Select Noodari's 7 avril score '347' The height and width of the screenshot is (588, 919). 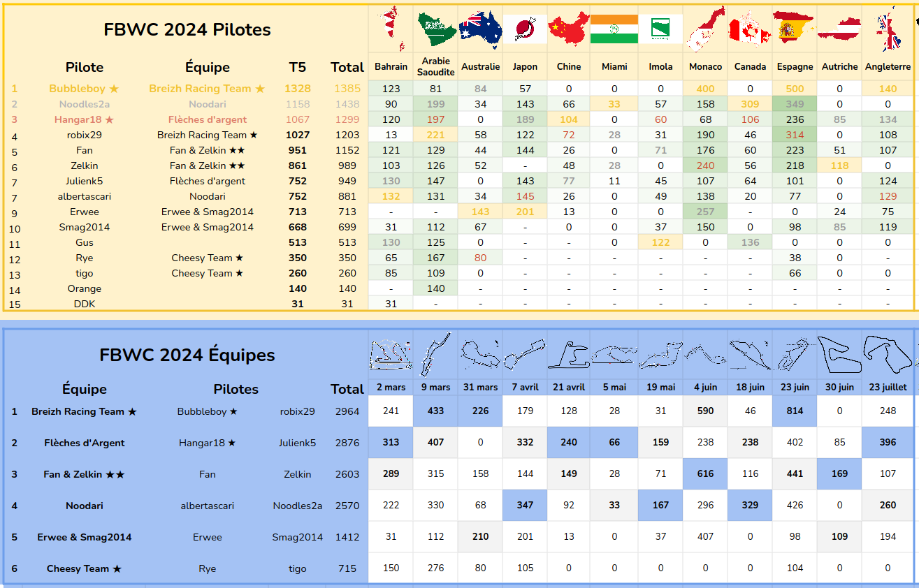click(x=525, y=506)
